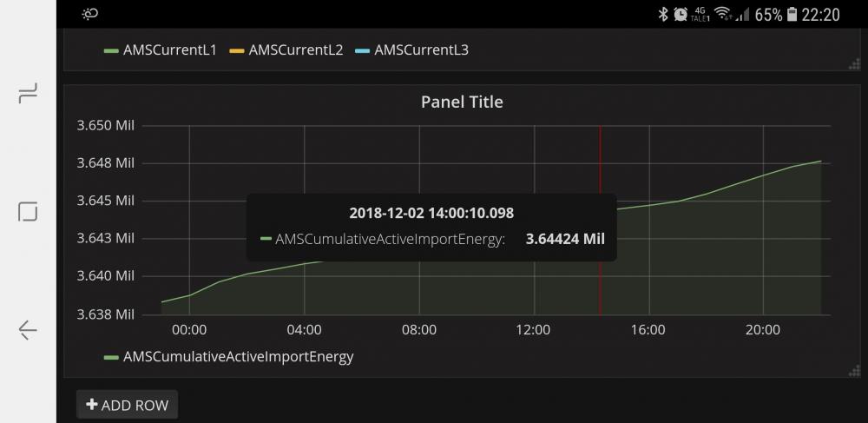Click the resize handle of the energy panel
The height and width of the screenshot is (423, 868).
tap(853, 371)
